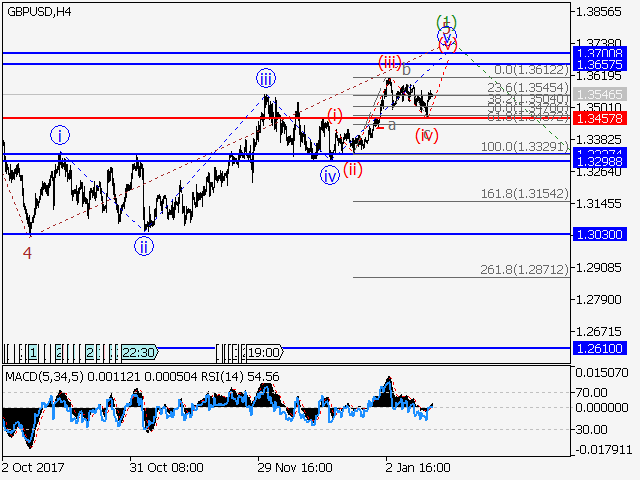Click the red wave (iv) label
Viewport: 640px width, 480px height.
427,135
